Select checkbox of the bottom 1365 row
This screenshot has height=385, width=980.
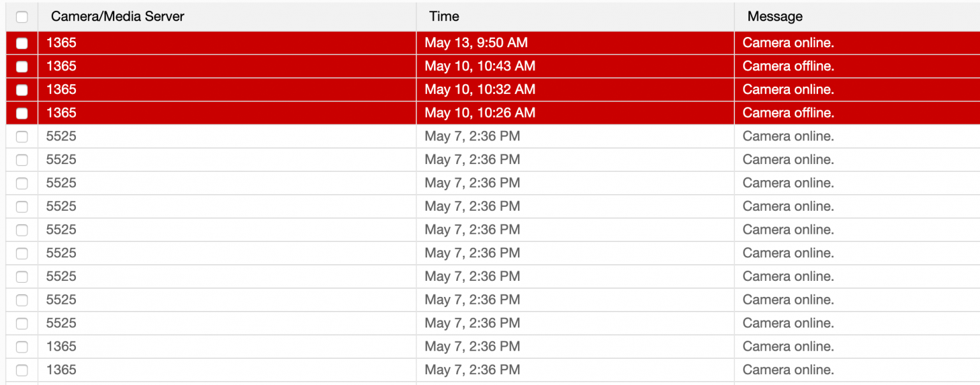pyautogui.click(x=22, y=370)
